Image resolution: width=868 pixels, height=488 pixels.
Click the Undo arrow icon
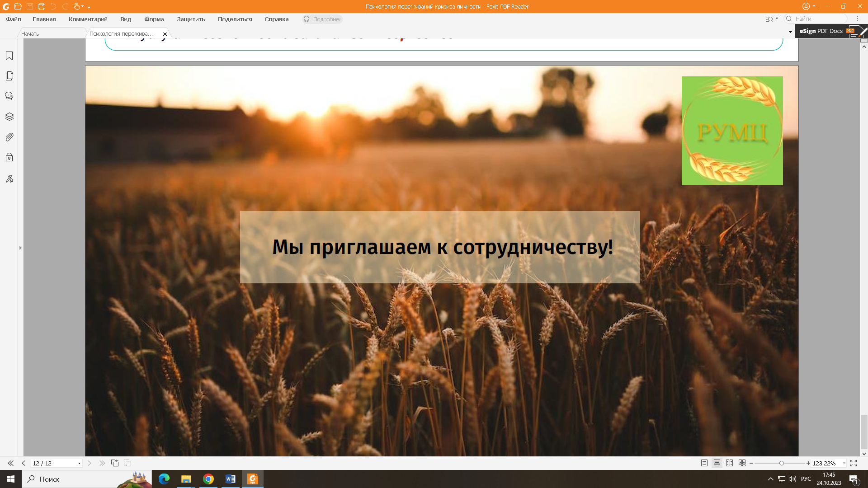[53, 6]
